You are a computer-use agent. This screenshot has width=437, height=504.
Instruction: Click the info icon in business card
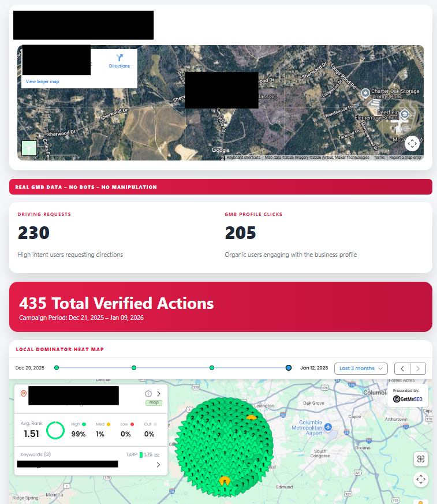148,394
